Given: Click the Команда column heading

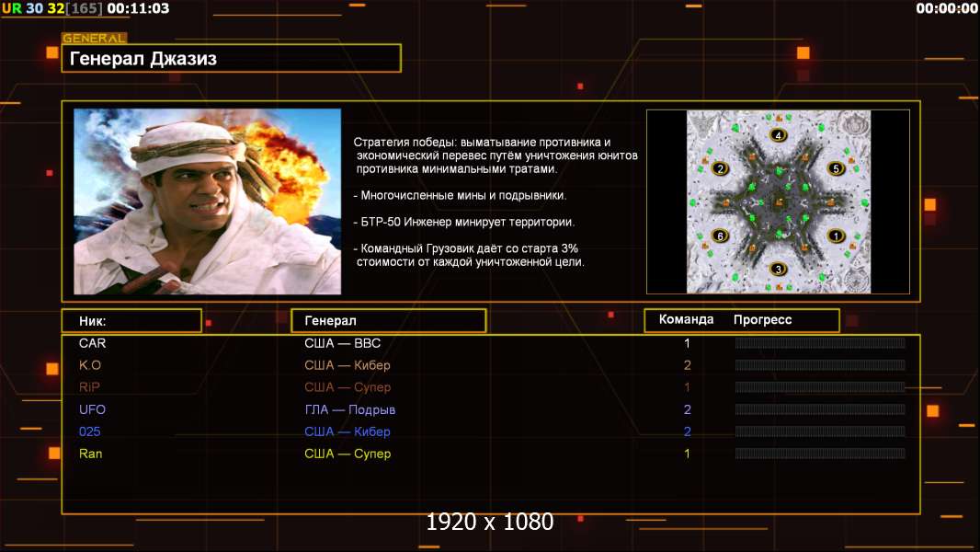Looking at the screenshot, I should (686, 320).
